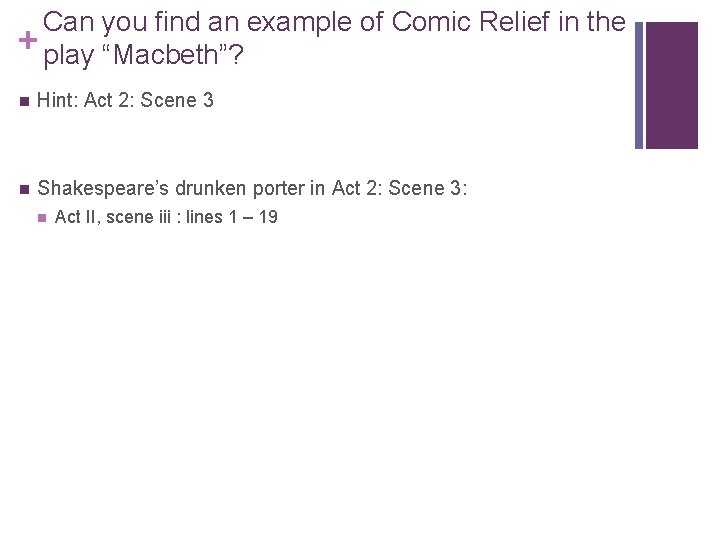This screenshot has height=540, width=720.
Task: Click the question mark ending the title
Action: coord(238,55)
